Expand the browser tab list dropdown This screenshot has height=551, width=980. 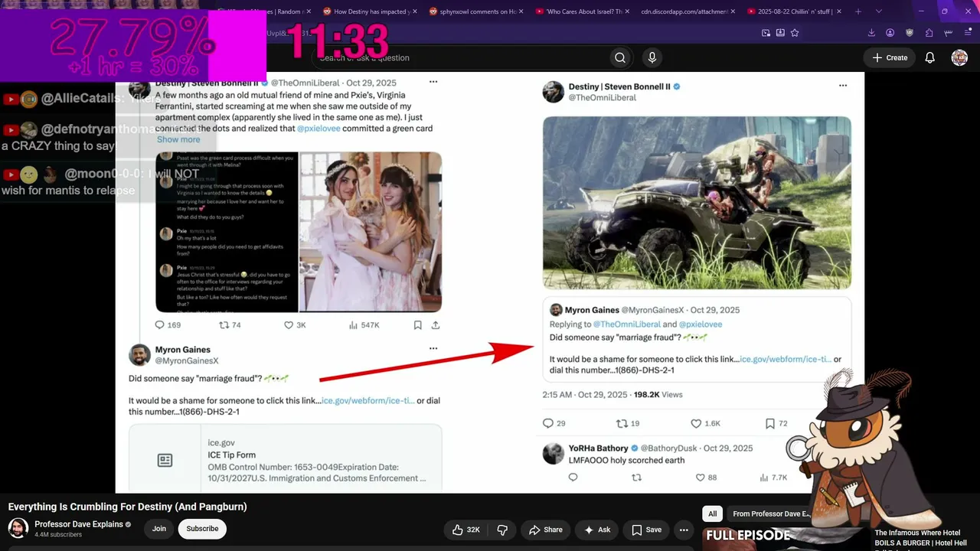pos(879,11)
